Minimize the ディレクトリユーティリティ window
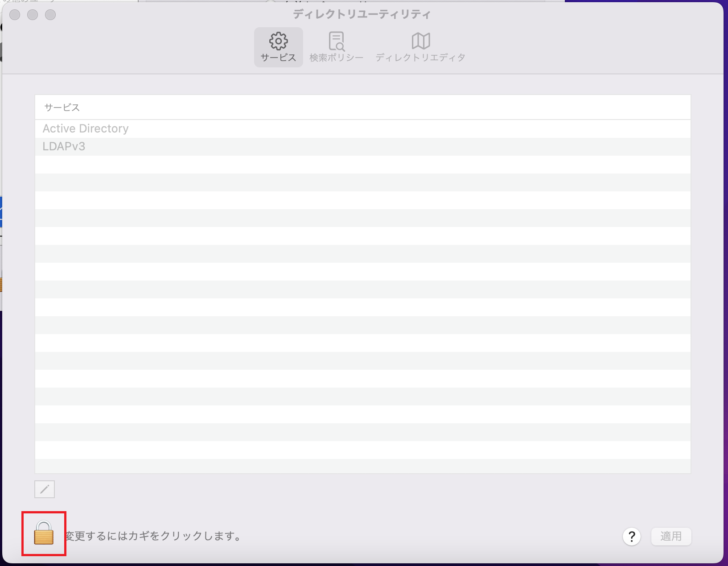Screen dimensions: 728x566 [33, 15]
